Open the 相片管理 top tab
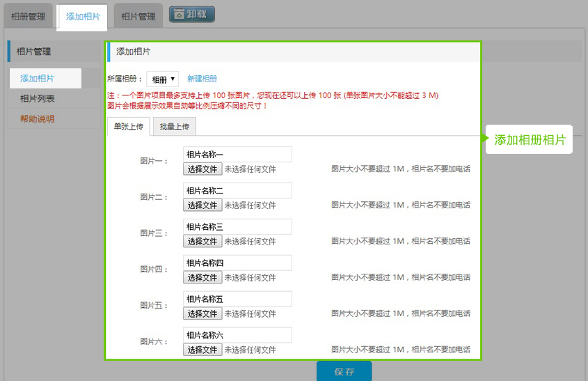This screenshot has height=381, width=588. point(138,16)
